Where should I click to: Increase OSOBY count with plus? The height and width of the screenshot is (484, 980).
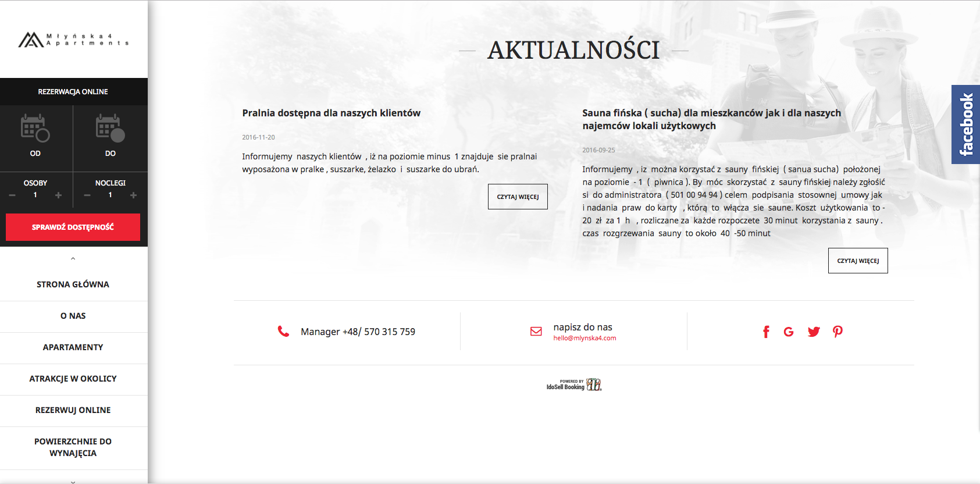58,195
